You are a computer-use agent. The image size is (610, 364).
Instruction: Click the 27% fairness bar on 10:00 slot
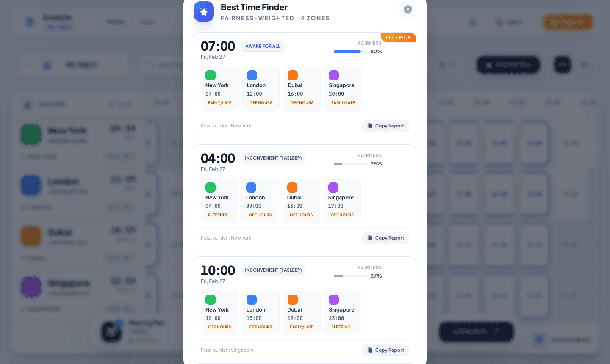point(350,276)
